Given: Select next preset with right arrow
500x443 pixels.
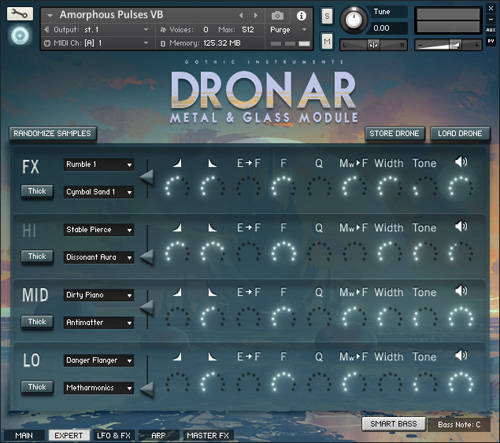Looking at the screenshot, I should click(x=256, y=15).
